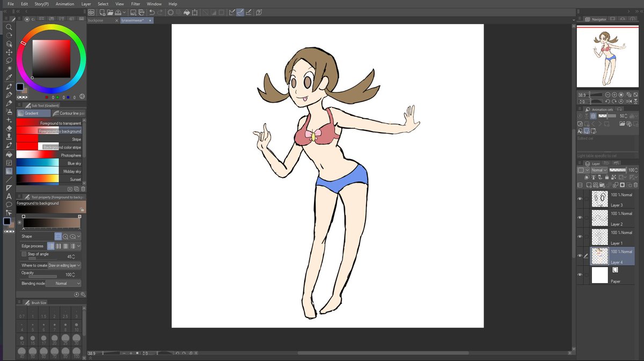The image size is (644, 361).
Task: Select the Move layer tool
Action: click(9, 52)
